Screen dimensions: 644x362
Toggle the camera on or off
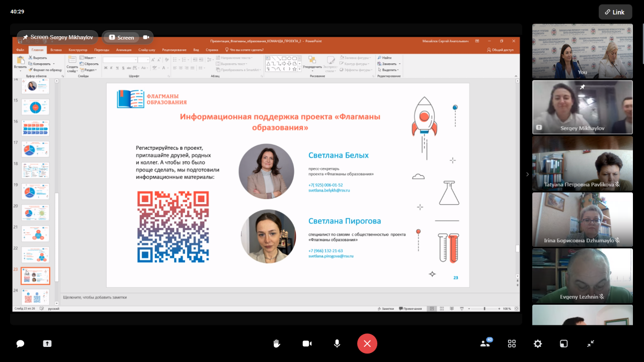[307, 344]
